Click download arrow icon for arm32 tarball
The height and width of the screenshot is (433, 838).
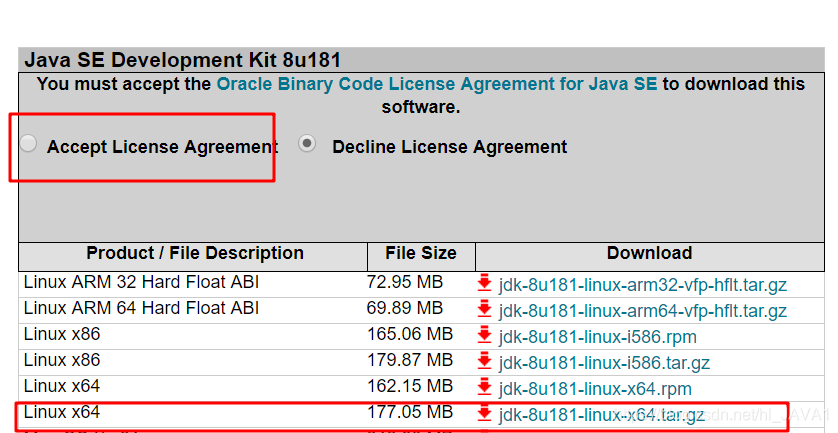tap(484, 283)
